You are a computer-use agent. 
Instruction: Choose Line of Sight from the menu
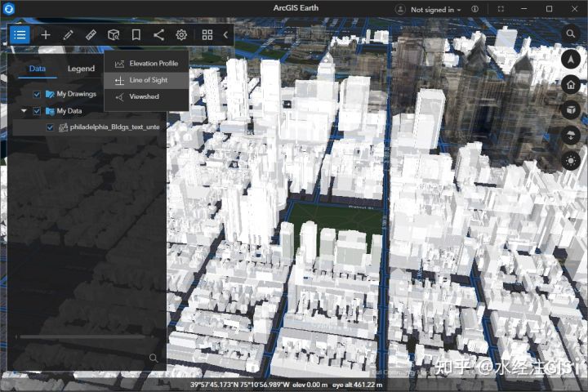click(x=146, y=80)
